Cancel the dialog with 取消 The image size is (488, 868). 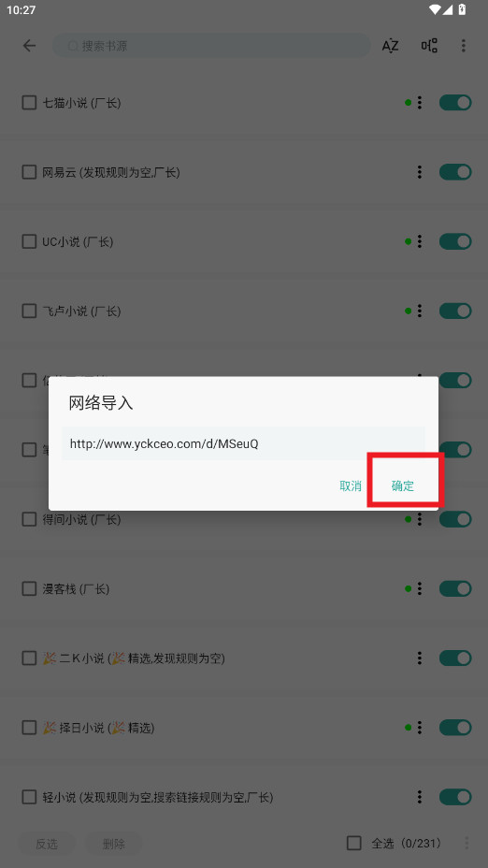(x=351, y=486)
